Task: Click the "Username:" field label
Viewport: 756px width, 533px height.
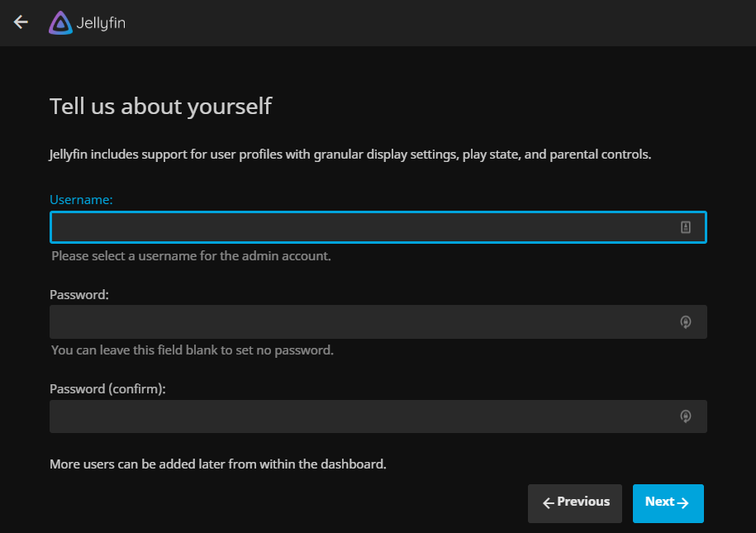Action: point(81,200)
